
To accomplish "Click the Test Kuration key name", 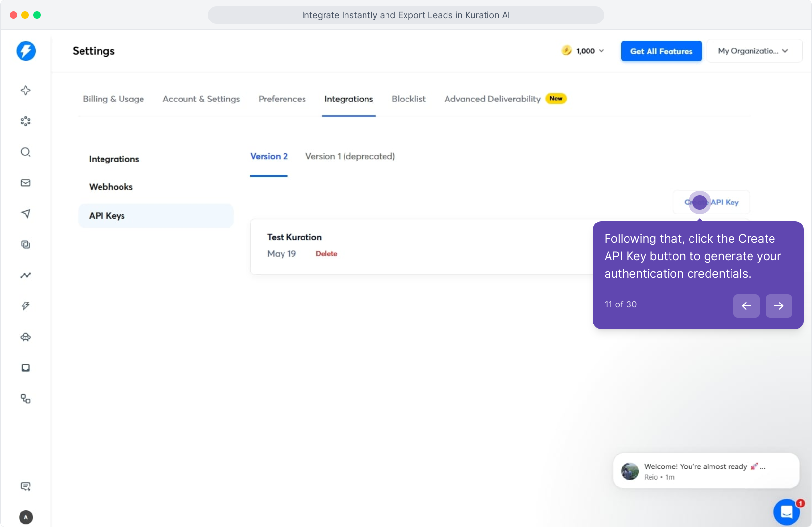I will click(294, 237).
